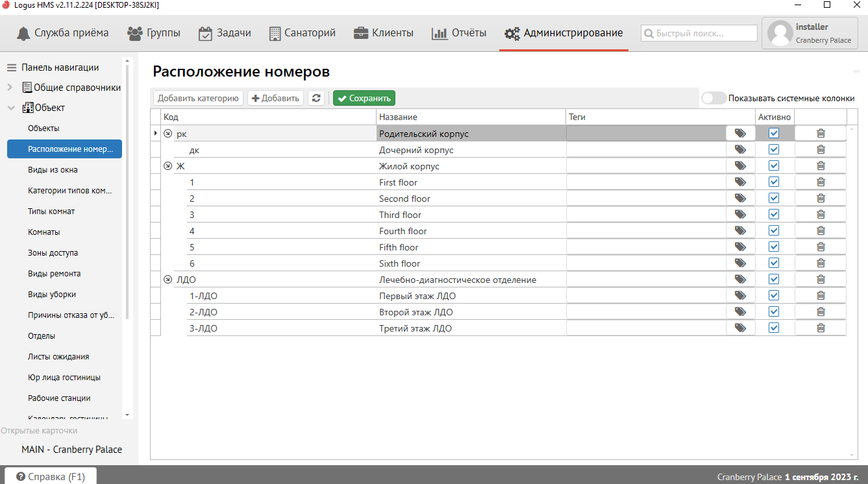Click the refresh icon in toolbar
The height and width of the screenshot is (484, 868).
click(316, 98)
